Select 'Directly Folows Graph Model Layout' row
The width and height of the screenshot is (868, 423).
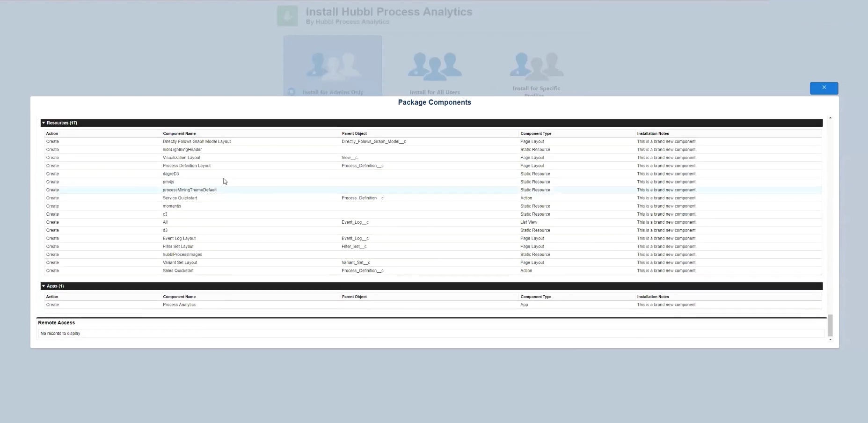(x=433, y=141)
